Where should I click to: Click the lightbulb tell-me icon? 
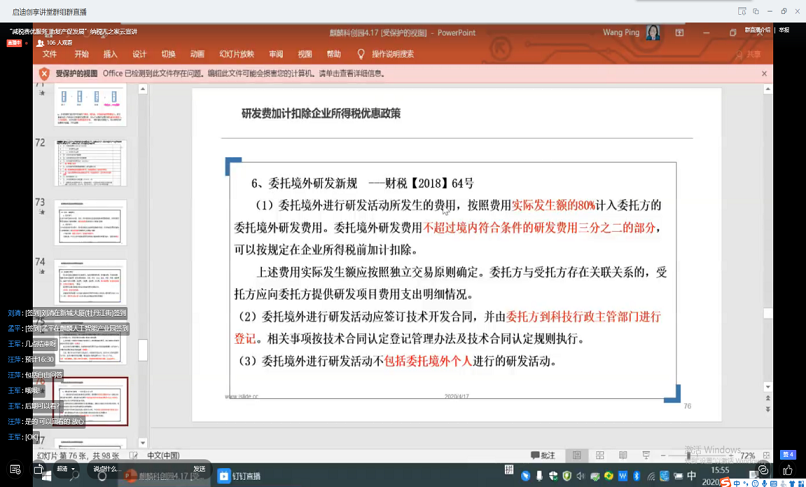pos(361,54)
